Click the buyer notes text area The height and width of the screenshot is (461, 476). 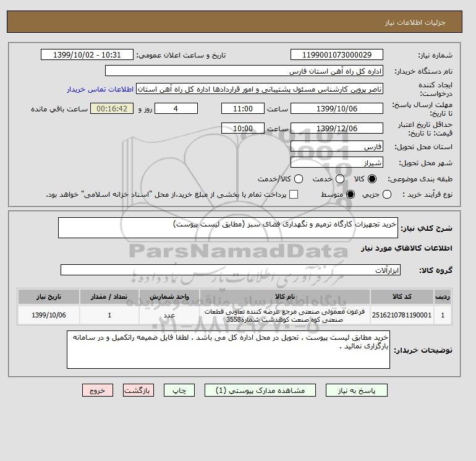[228, 350]
